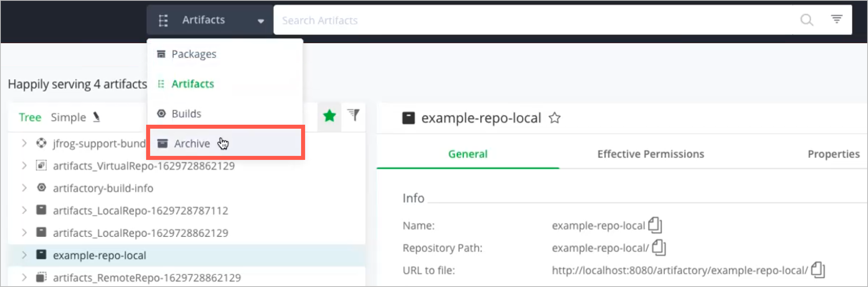Open the tree filter funnel icon

(353, 115)
